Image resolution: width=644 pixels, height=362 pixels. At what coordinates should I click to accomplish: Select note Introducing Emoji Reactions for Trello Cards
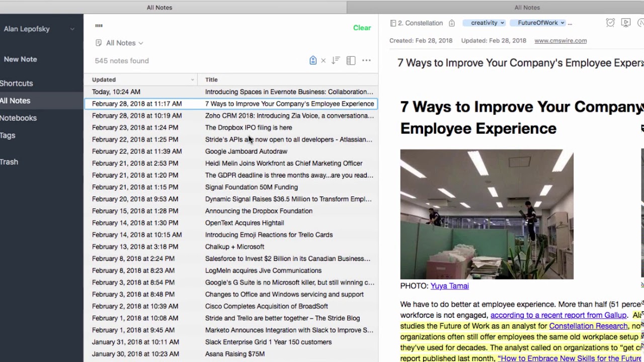[231, 235]
